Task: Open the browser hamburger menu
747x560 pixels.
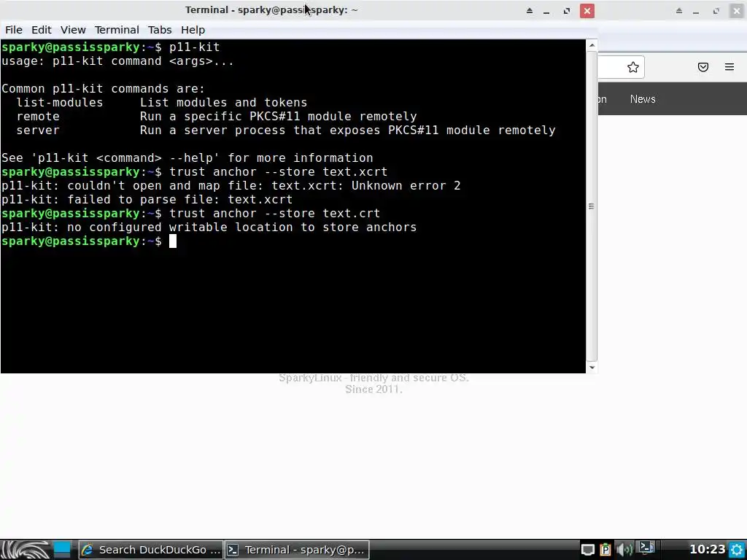Action: coord(729,67)
